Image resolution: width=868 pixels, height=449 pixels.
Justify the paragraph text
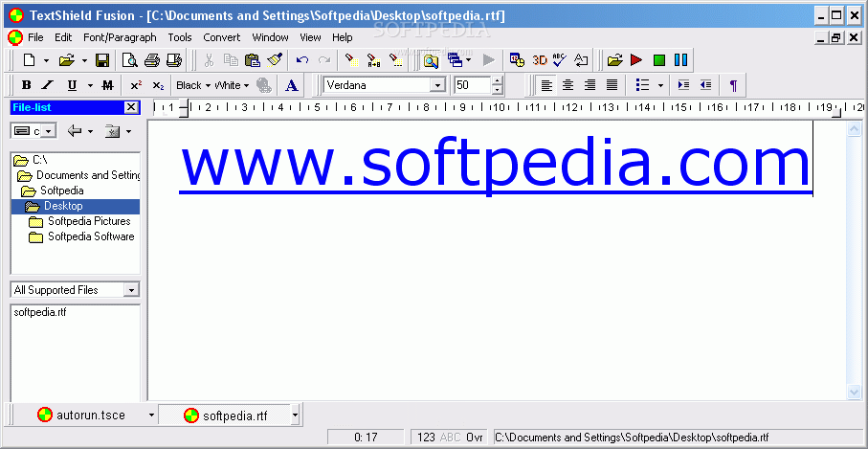(612, 85)
